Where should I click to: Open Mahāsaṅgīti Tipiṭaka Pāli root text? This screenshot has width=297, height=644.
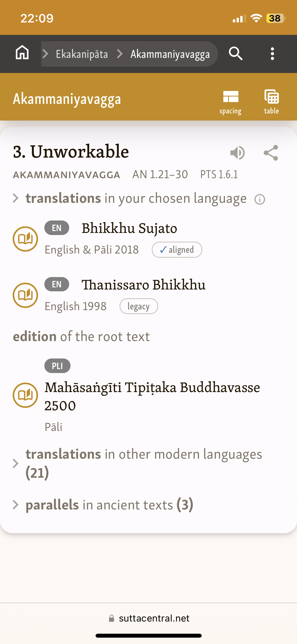[x=152, y=396]
